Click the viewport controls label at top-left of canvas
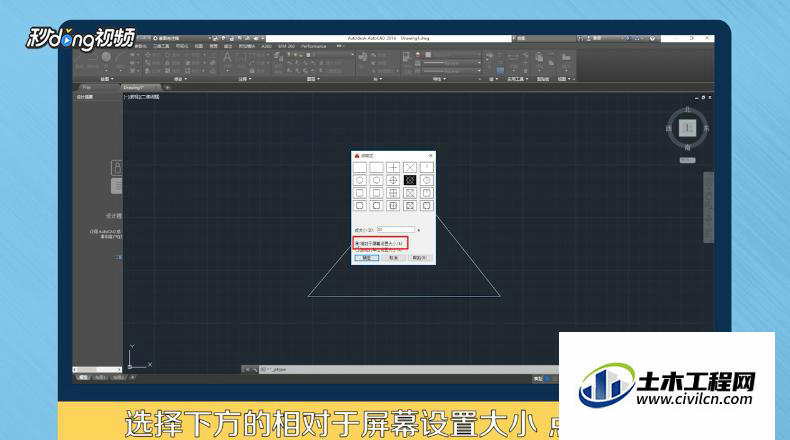Screen dimensions: 790x440 tap(142, 97)
